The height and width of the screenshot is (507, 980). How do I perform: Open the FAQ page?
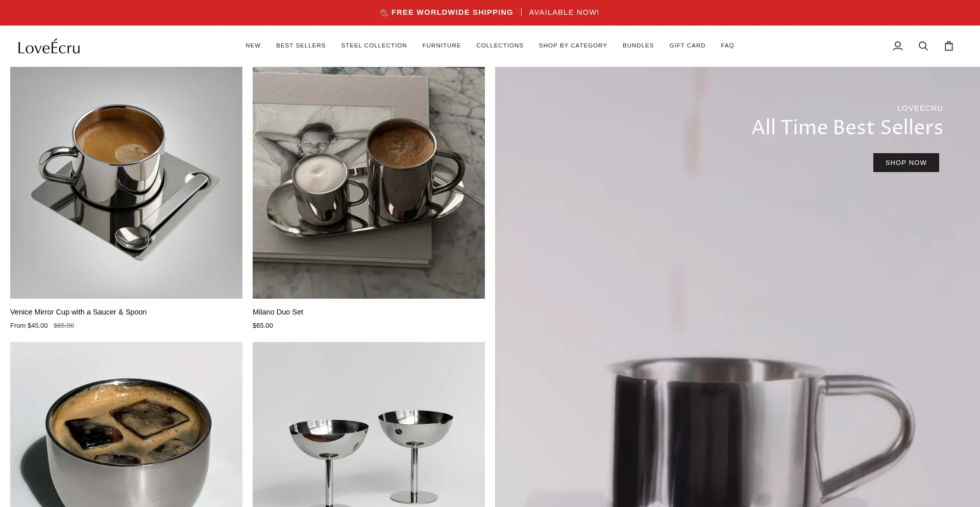[x=727, y=45]
